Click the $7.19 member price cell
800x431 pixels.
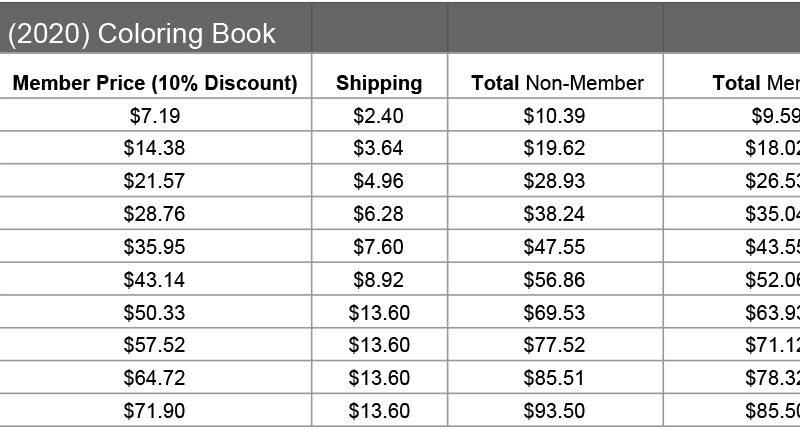[155, 116]
